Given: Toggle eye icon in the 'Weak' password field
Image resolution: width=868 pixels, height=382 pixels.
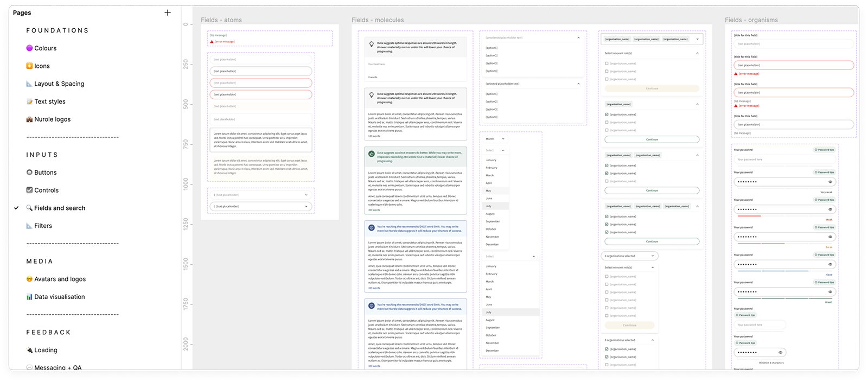Looking at the screenshot, I should [830, 209].
